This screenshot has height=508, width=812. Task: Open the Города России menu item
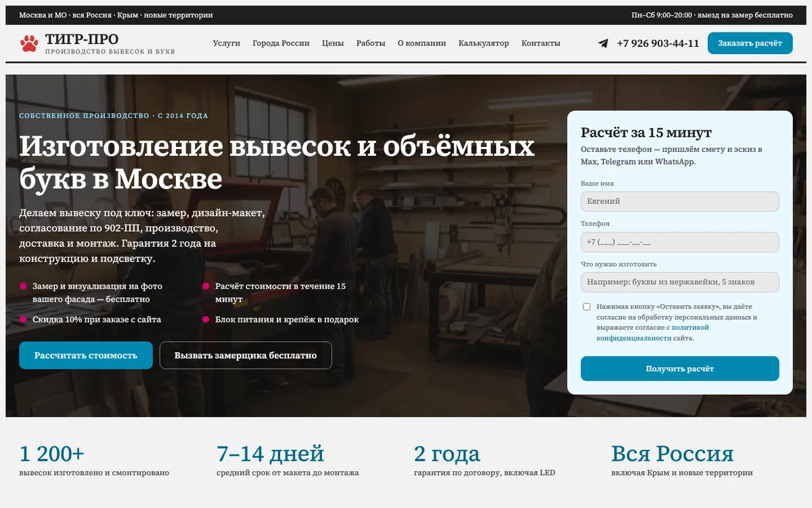[281, 43]
